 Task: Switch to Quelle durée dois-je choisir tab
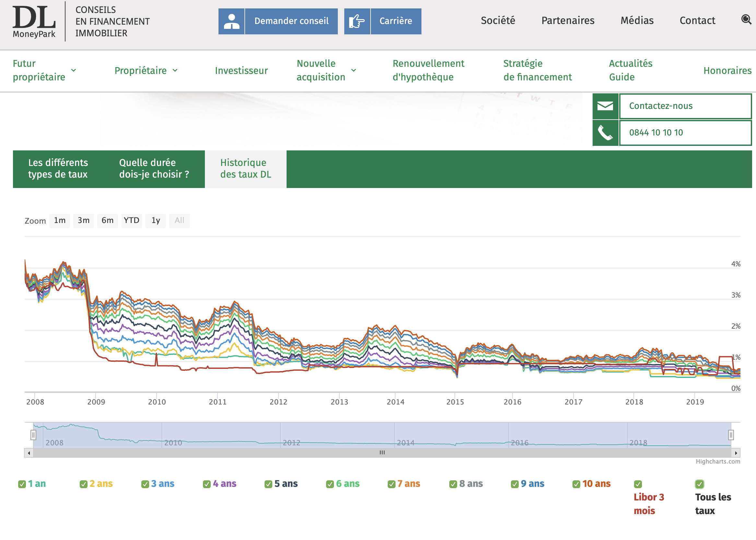pyautogui.click(x=154, y=169)
